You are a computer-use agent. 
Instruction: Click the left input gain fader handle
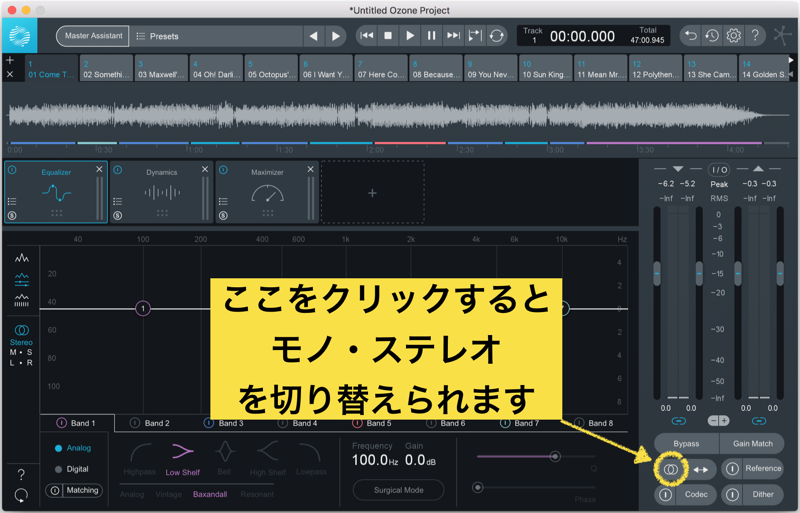click(657, 274)
